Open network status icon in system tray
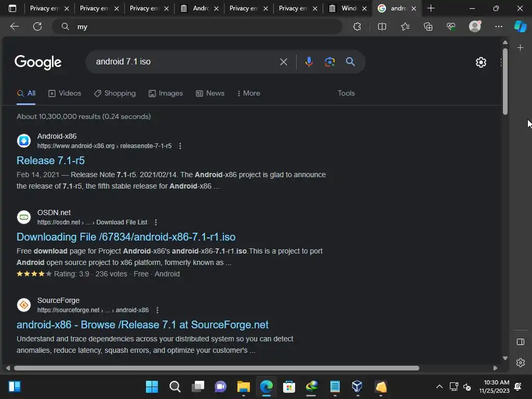 (454, 387)
